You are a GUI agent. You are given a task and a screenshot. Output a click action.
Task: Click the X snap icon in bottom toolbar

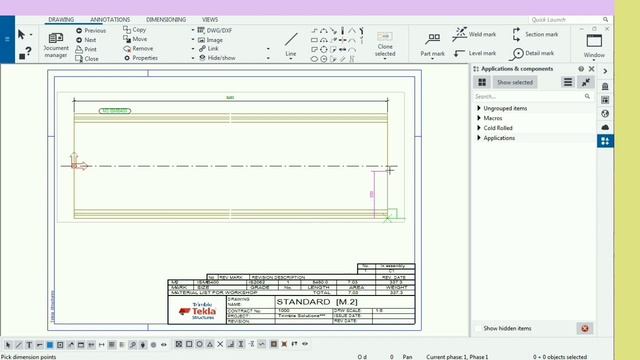(220, 344)
